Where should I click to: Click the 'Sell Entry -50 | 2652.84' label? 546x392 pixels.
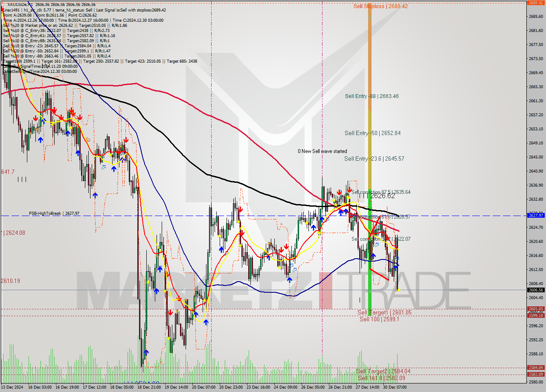click(x=372, y=133)
